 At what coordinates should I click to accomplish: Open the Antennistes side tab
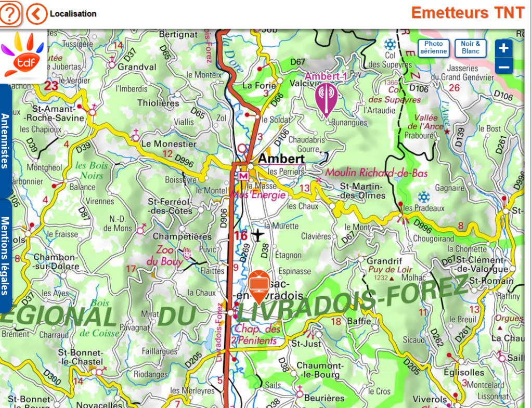point(5,140)
